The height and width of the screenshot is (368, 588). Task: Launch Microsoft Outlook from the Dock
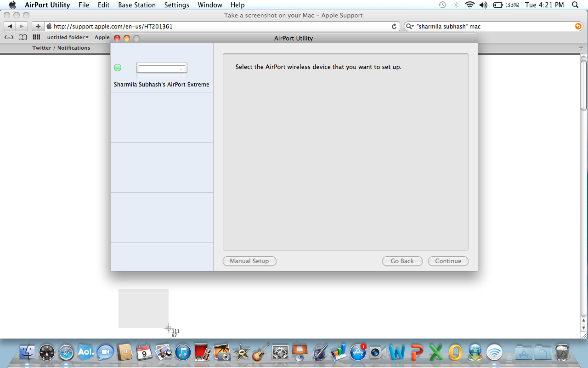tap(455, 353)
